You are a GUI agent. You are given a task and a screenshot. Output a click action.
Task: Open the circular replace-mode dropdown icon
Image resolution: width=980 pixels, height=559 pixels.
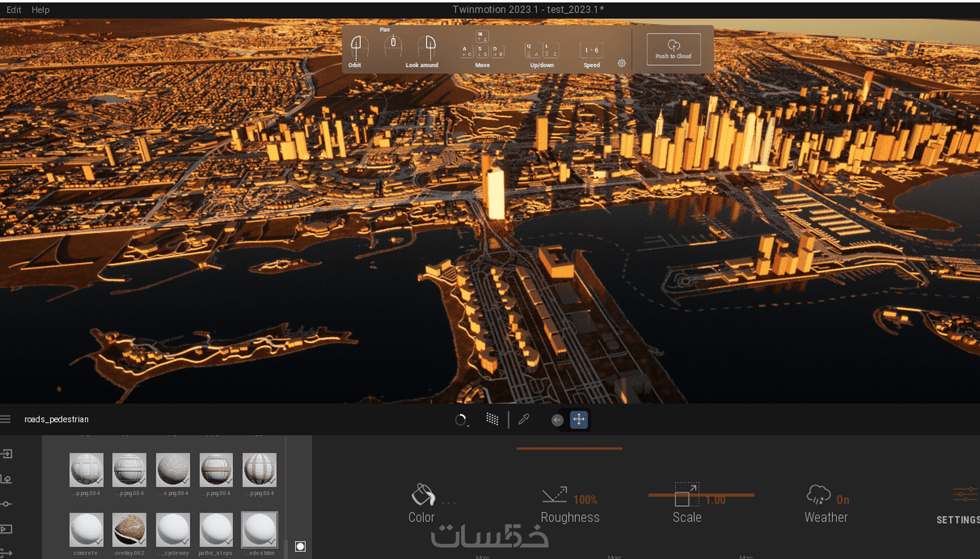461,420
